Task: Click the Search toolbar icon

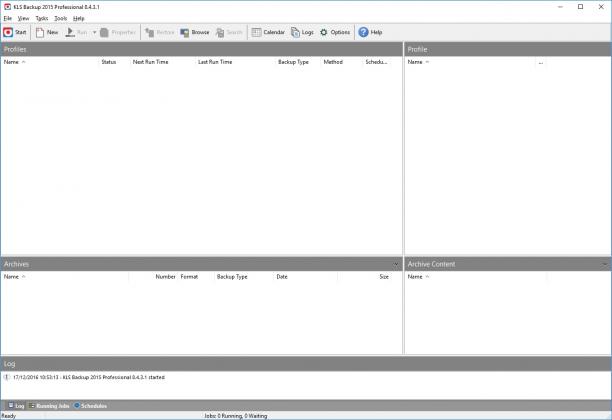Action: coord(220,32)
